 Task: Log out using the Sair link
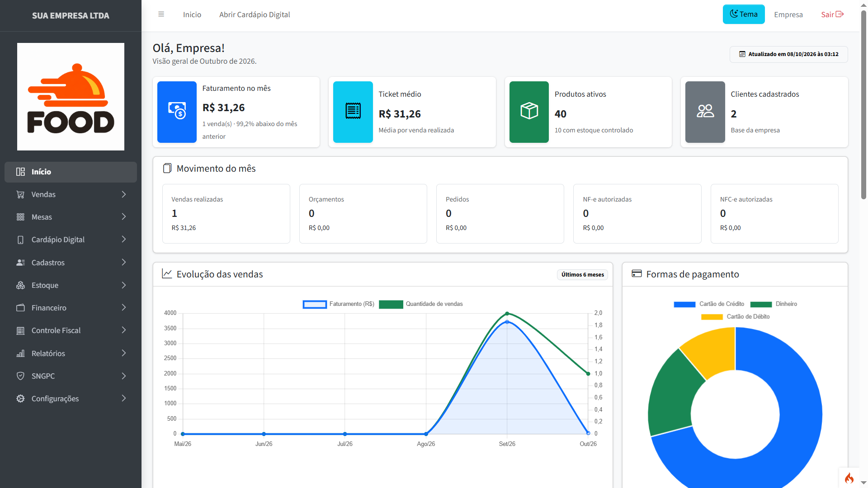[832, 14]
